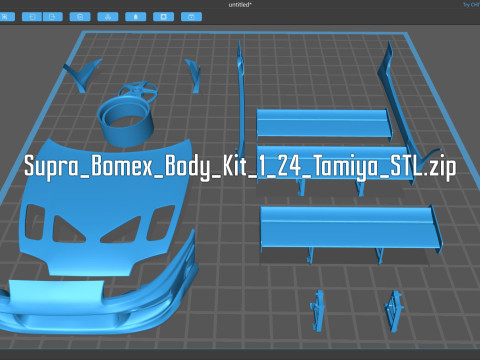Click the dig hole toolbar button
This screenshot has height=360, width=480.
coord(163,17)
